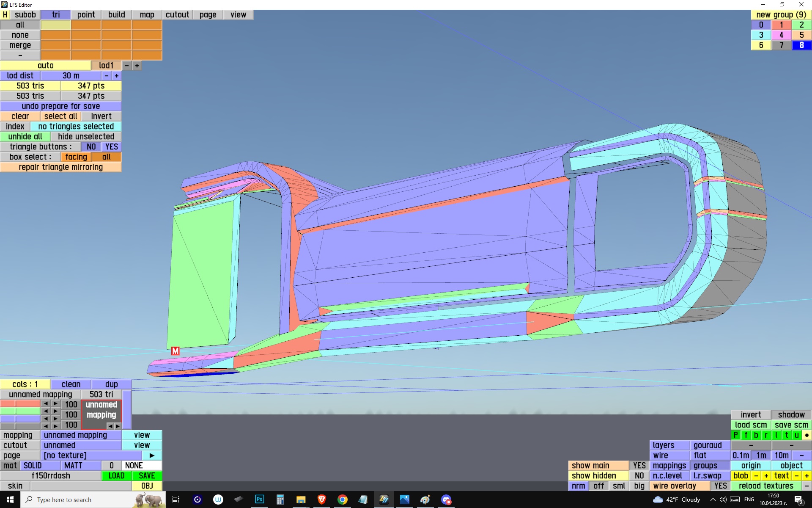Open texture page list arrow
This screenshot has height=508, width=812.
tap(152, 456)
